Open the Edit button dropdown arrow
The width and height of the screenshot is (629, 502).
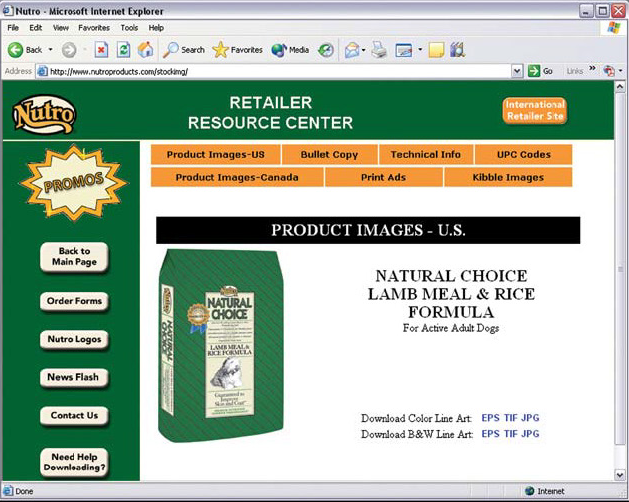click(x=420, y=50)
